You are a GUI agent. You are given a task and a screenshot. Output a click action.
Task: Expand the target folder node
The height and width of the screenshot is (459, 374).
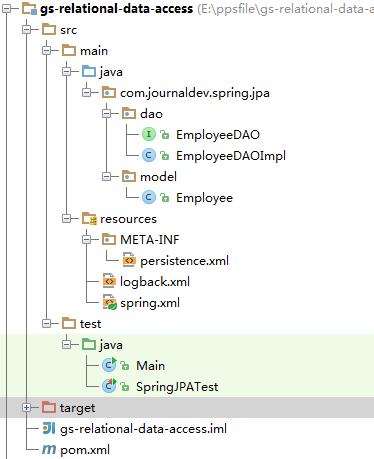click(26, 408)
